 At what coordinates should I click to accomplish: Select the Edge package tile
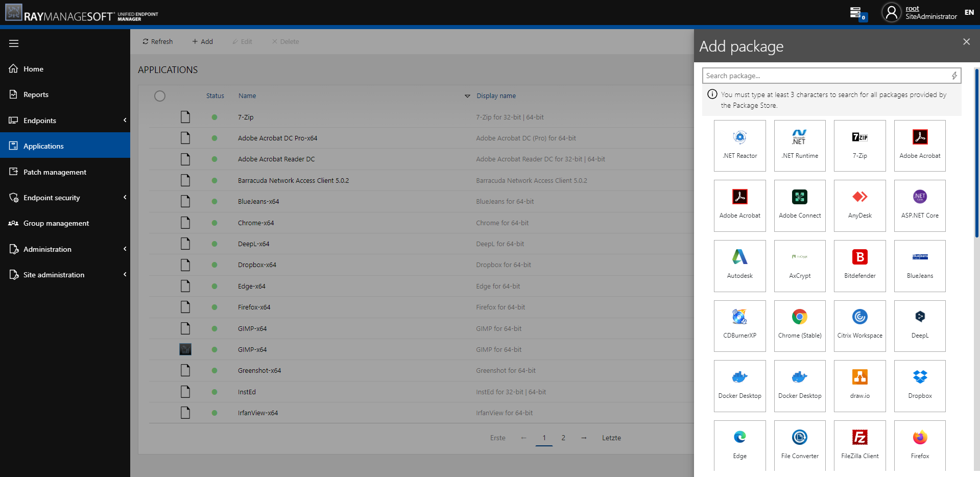[x=739, y=446]
